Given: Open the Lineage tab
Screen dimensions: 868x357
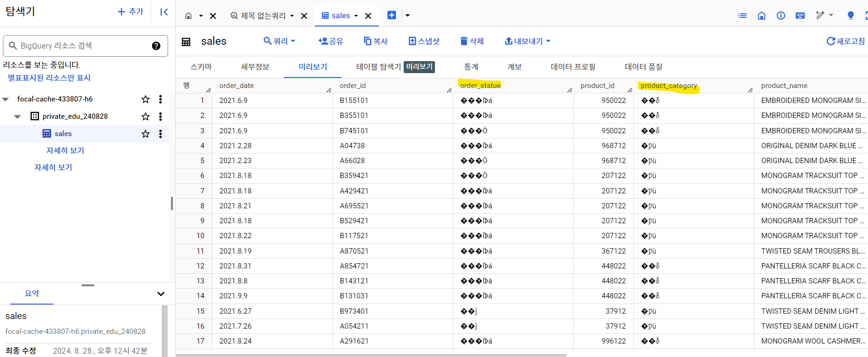Looking at the screenshot, I should (x=514, y=67).
